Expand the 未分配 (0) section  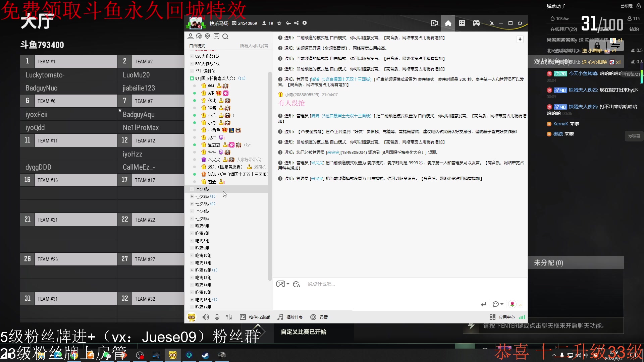548,263
